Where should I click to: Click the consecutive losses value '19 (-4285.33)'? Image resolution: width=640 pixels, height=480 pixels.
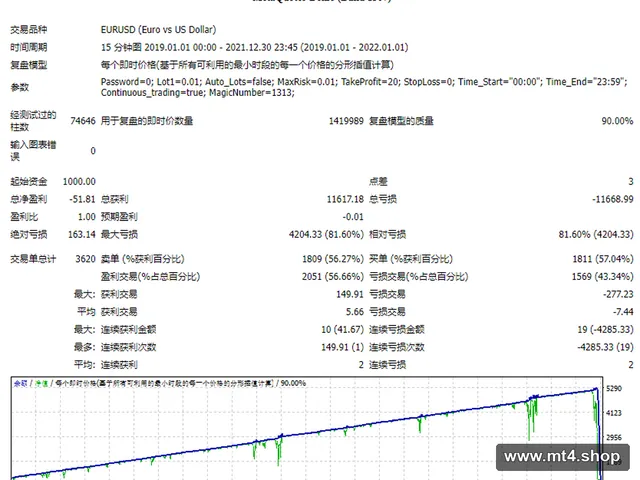point(605,329)
